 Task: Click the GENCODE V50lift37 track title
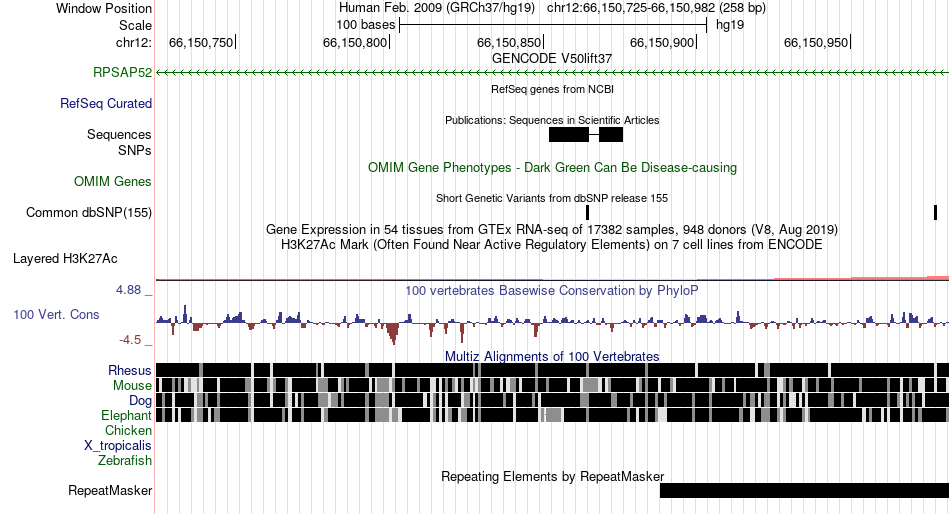(x=552, y=58)
